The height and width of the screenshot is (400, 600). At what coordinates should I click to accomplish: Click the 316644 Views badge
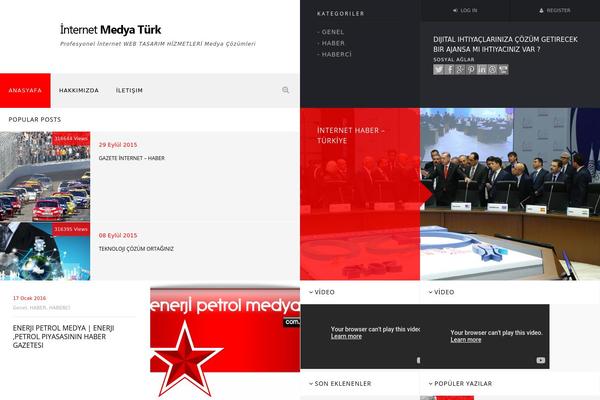(71, 139)
